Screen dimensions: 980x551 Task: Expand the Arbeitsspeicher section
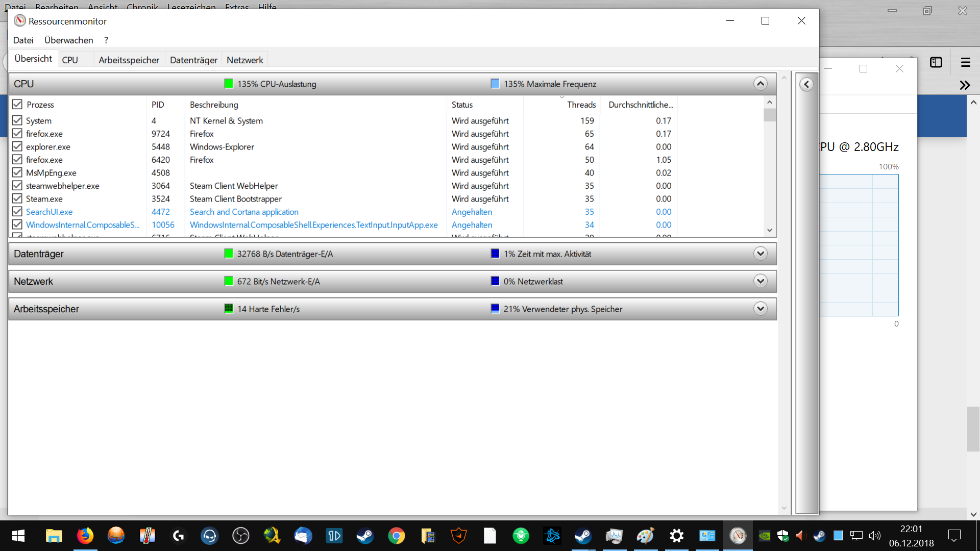point(760,309)
